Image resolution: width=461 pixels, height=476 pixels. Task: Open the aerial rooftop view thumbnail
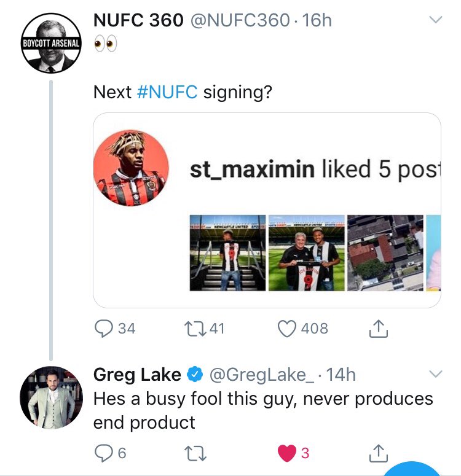coord(385,253)
